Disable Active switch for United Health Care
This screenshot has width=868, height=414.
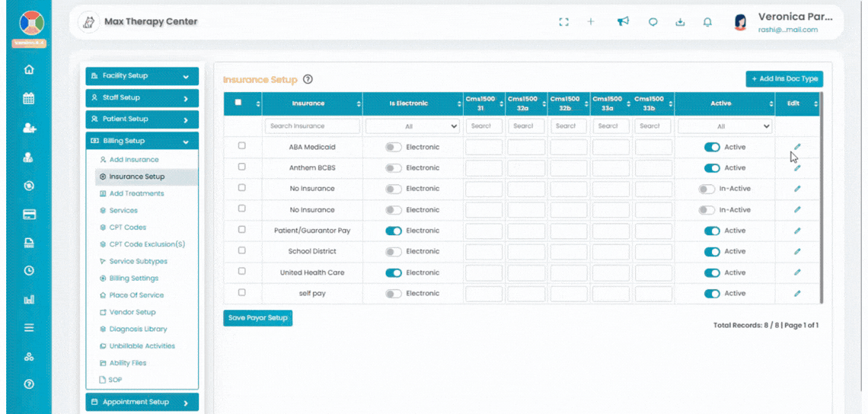tap(712, 272)
